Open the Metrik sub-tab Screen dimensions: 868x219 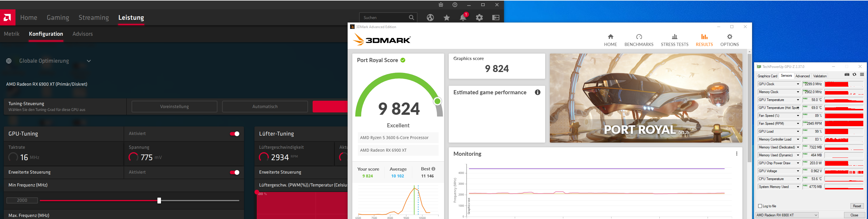coord(12,34)
